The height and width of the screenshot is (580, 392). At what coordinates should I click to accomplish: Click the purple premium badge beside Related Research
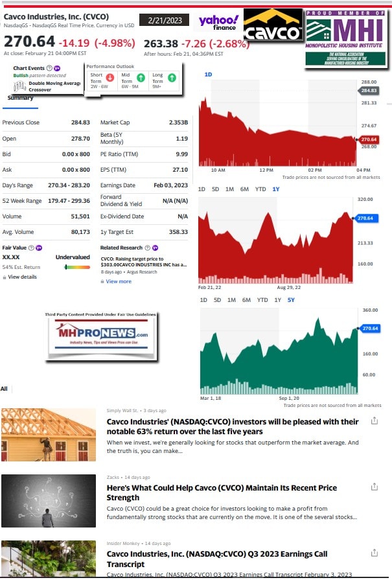156,248
